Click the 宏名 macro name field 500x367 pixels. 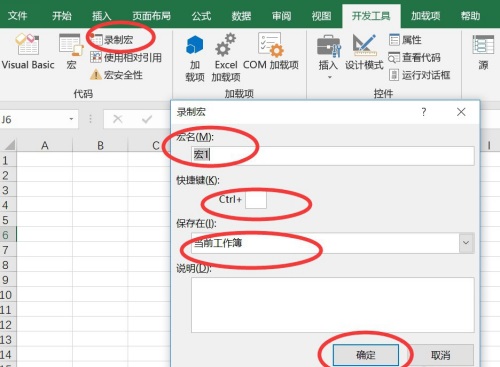333,155
